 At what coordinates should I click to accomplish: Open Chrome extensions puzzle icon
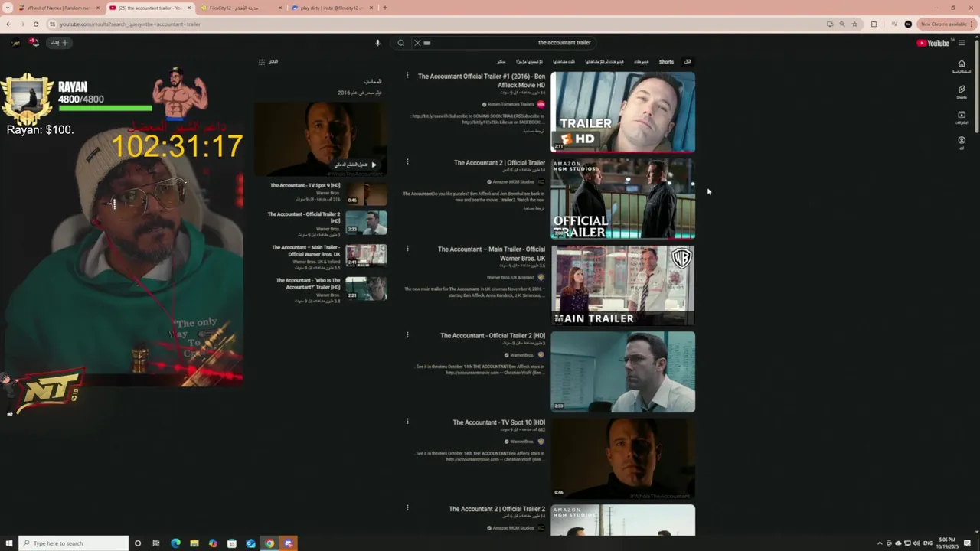coord(874,24)
